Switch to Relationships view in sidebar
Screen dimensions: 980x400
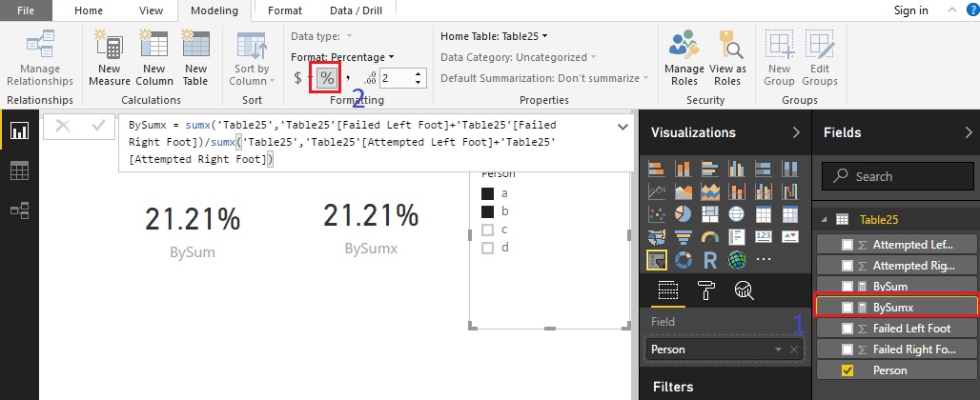click(x=19, y=210)
